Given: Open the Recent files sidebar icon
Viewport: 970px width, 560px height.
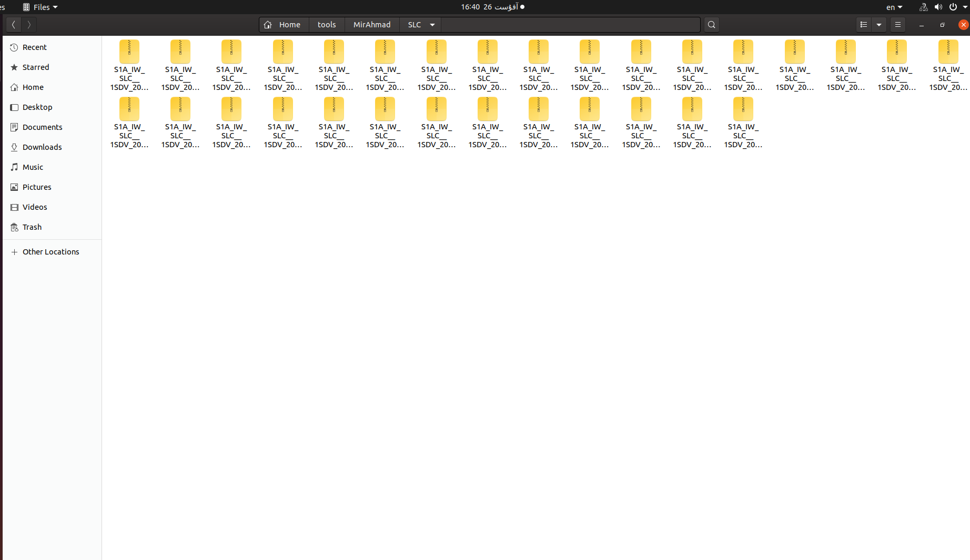Looking at the screenshot, I should click(x=34, y=47).
